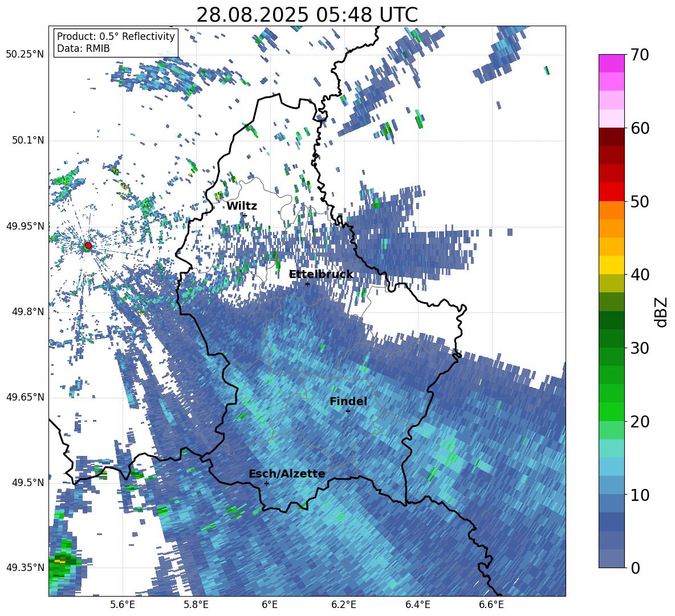Click the 49.5°N latitude label

click(x=27, y=483)
